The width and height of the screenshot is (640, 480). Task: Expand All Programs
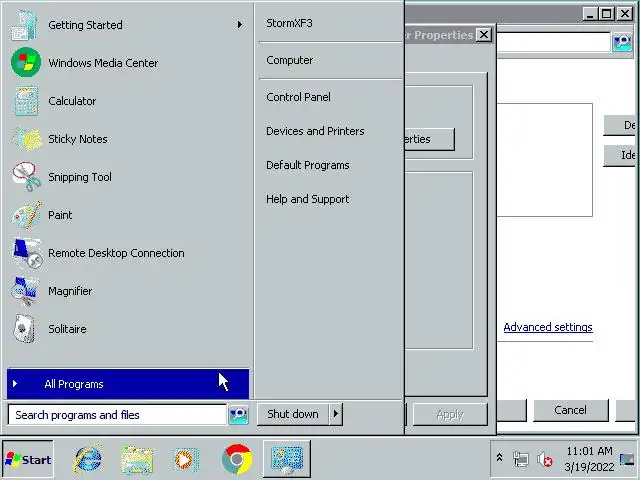pyautogui.click(x=128, y=384)
